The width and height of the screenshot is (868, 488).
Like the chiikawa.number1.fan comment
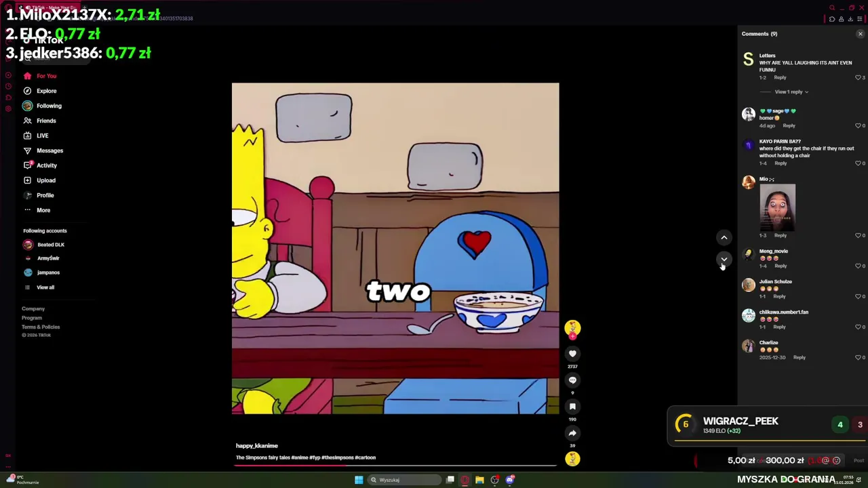click(x=859, y=327)
